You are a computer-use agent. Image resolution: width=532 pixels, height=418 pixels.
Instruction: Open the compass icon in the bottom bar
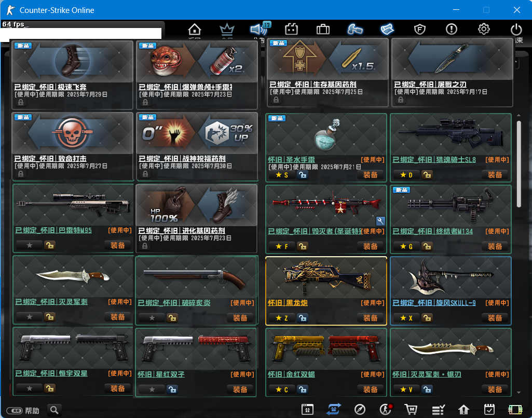pos(360,410)
